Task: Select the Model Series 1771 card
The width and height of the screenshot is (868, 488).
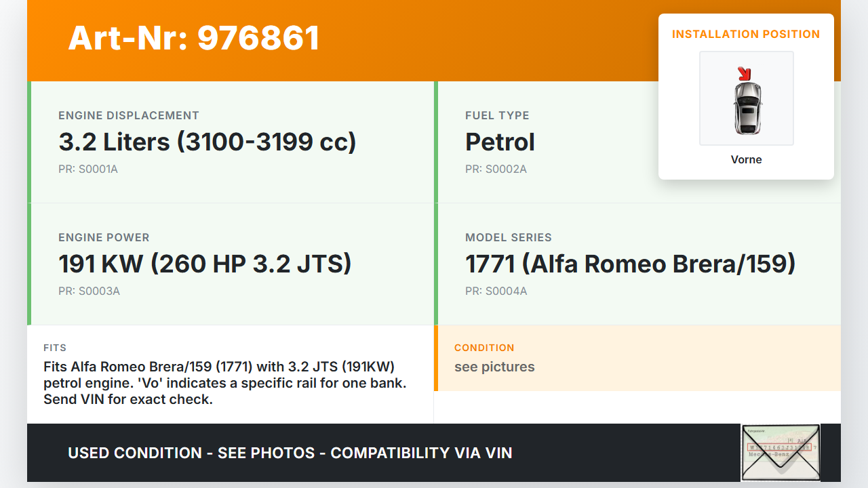Action: click(x=637, y=264)
